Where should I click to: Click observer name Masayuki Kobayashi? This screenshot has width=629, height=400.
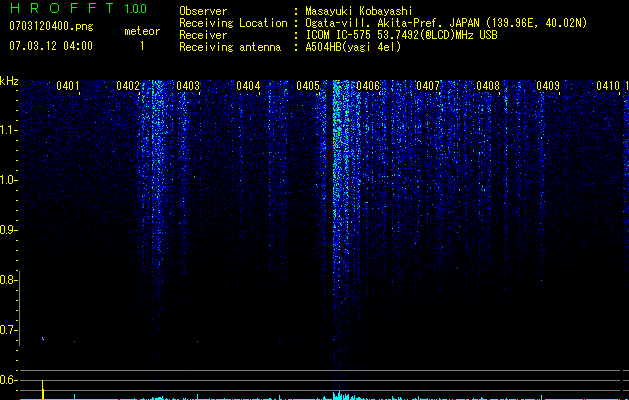[359, 11]
